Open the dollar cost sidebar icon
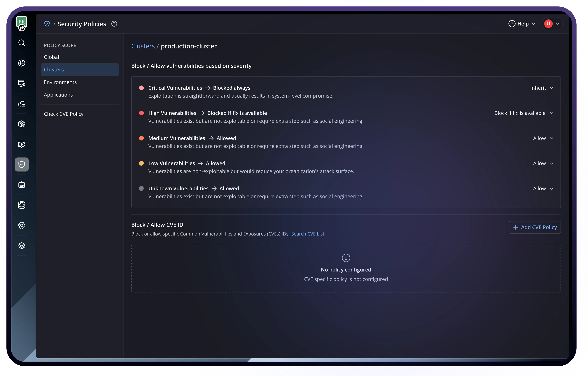Screen dimensions: 588x376 coord(22,144)
